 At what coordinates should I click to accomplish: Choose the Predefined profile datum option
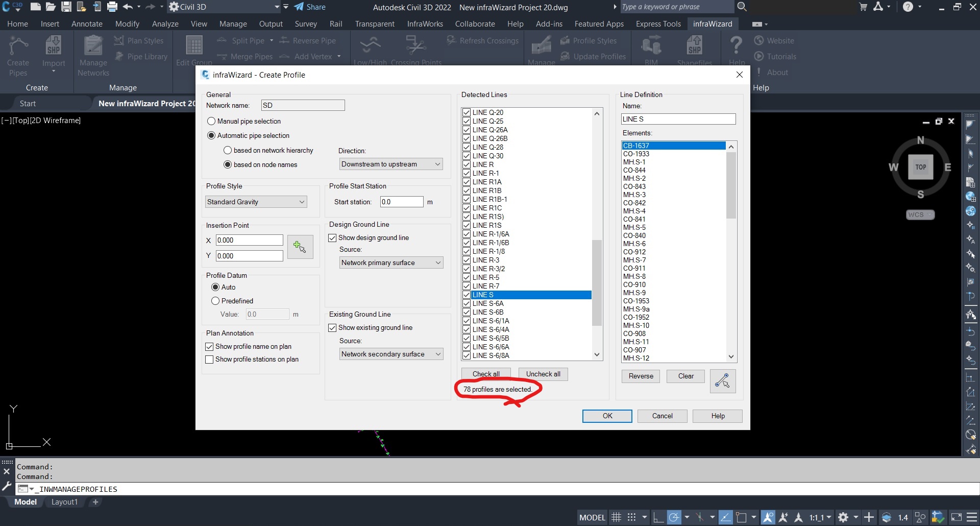(x=215, y=301)
